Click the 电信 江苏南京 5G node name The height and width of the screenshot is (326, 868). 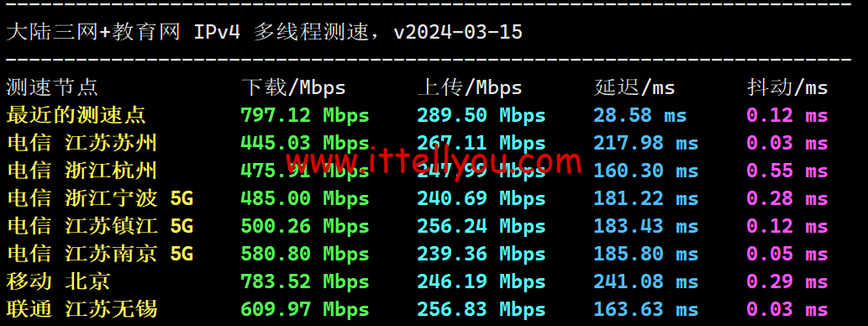click(100, 254)
